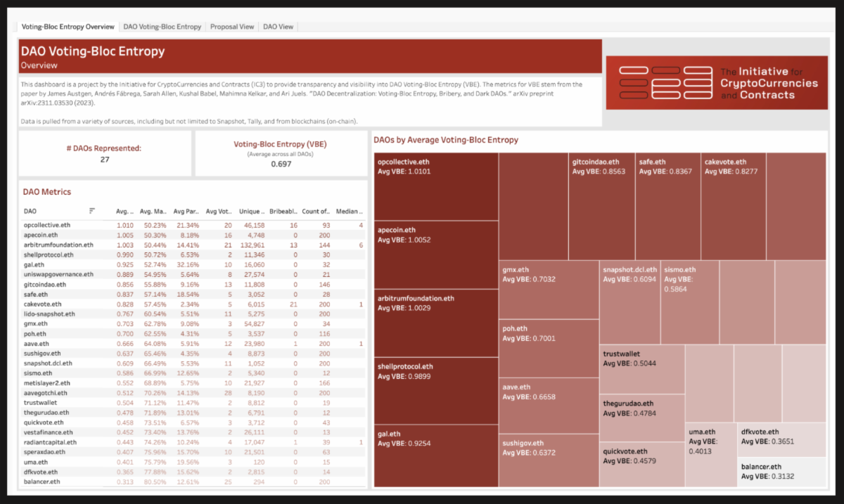Click the sismo.eth treemap tile
The image size is (844, 504).
pos(689,302)
